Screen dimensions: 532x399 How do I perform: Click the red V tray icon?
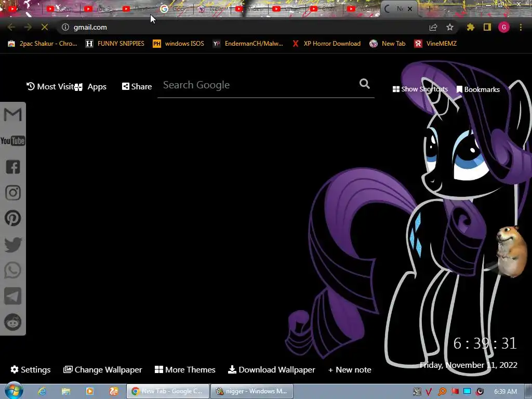pos(429,392)
